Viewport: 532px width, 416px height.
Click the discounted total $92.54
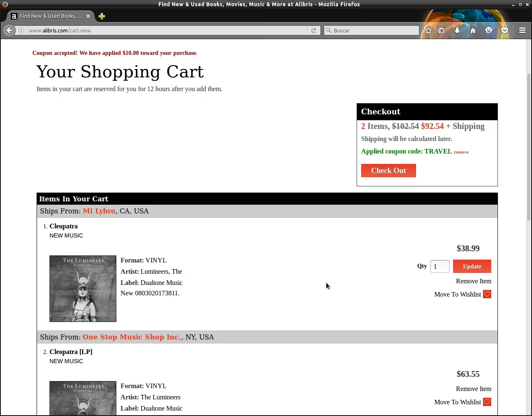coord(432,126)
